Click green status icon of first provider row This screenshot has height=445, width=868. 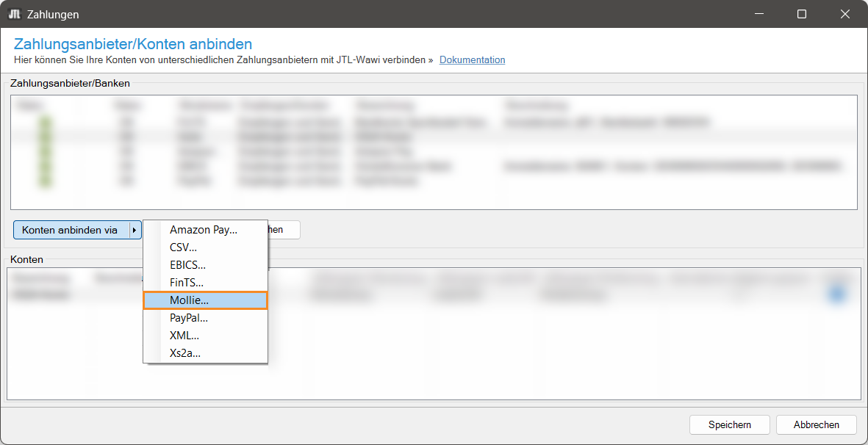[x=46, y=123]
